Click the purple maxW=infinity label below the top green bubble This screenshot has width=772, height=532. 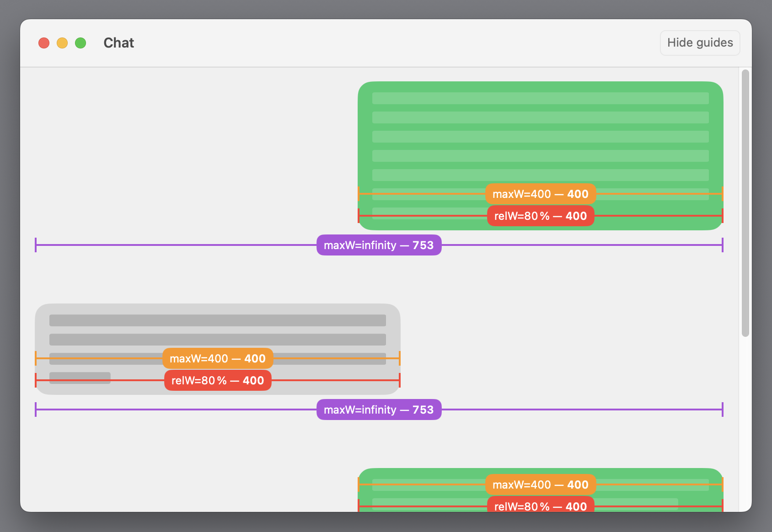click(x=379, y=245)
